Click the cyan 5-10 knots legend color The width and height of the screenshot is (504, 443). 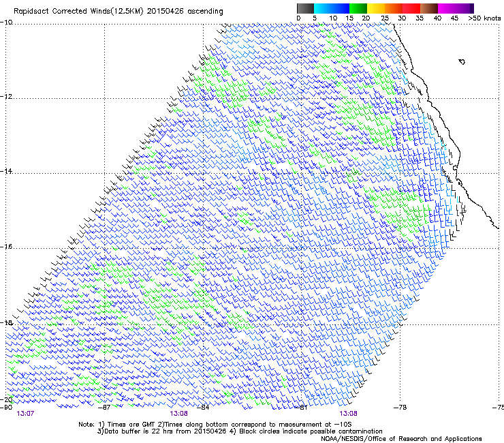pos(323,9)
